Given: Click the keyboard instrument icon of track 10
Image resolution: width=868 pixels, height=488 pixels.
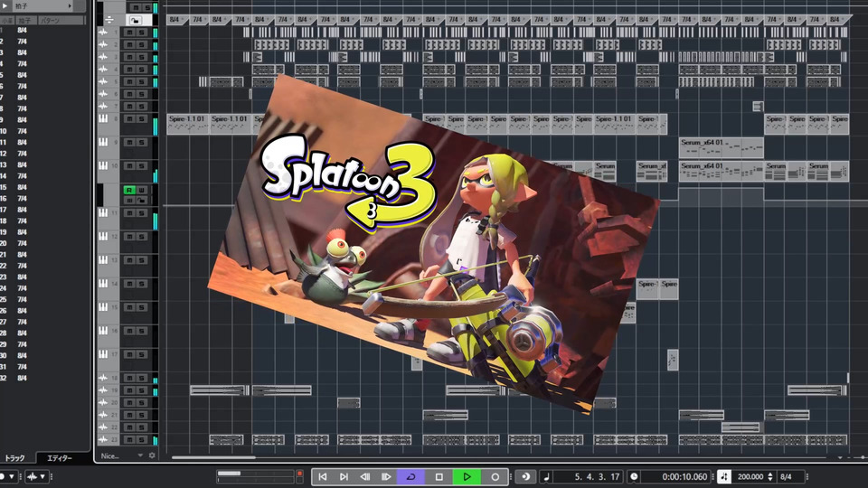Looking at the screenshot, I should point(103,165).
